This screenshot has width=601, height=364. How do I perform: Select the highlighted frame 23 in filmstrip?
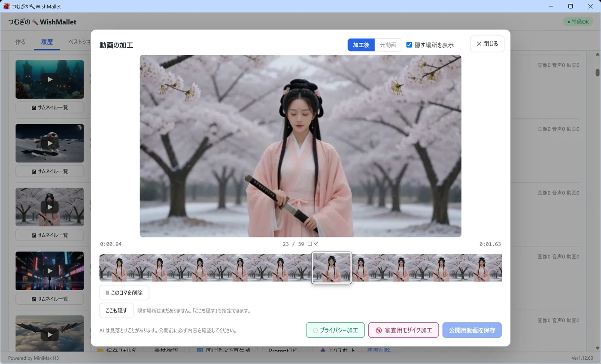pos(331,268)
